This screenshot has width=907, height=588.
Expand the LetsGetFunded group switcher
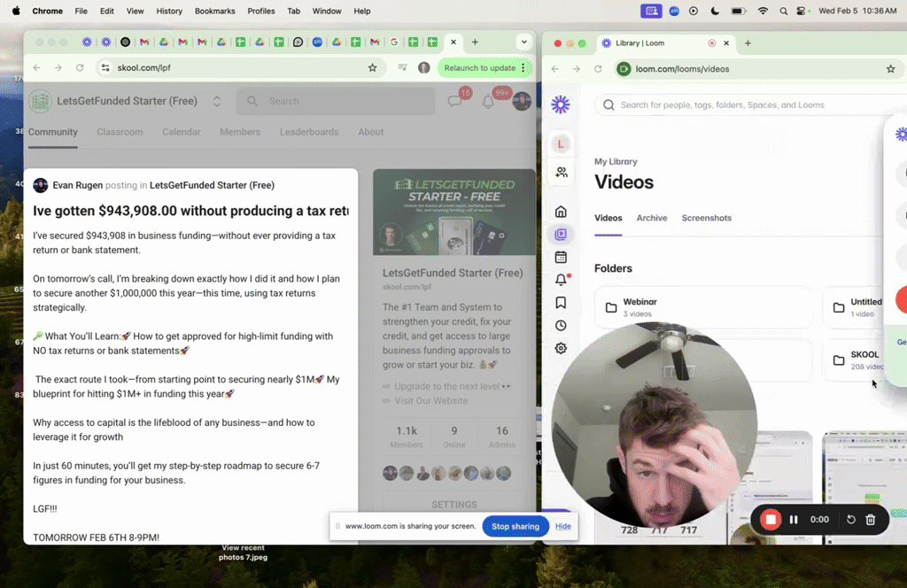coord(216,101)
